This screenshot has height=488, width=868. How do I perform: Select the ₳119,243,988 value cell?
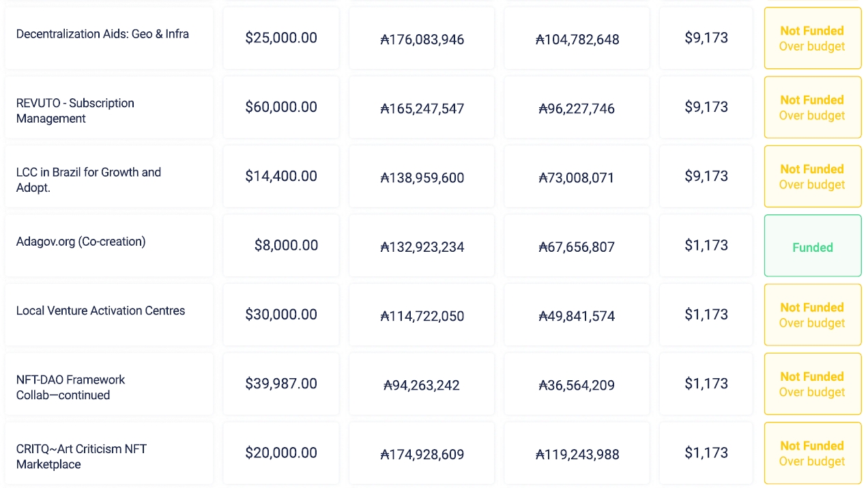(x=577, y=455)
